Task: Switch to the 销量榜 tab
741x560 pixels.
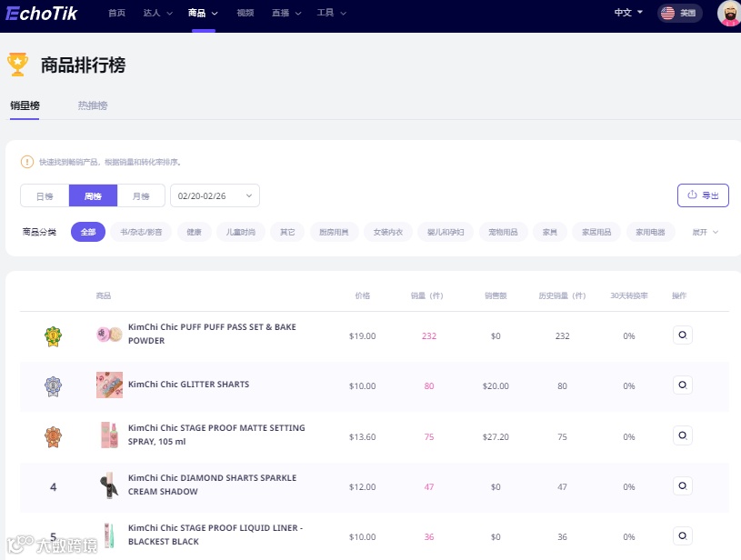Action: (25, 105)
